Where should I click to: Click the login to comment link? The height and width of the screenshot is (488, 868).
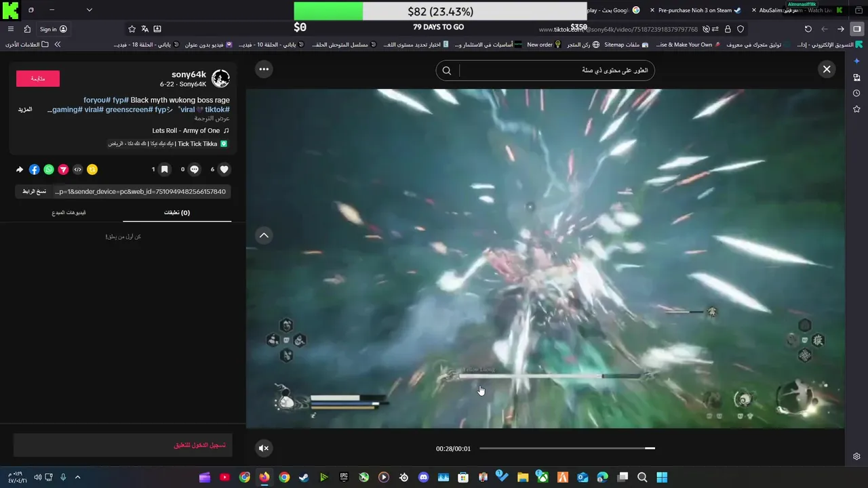click(x=199, y=445)
